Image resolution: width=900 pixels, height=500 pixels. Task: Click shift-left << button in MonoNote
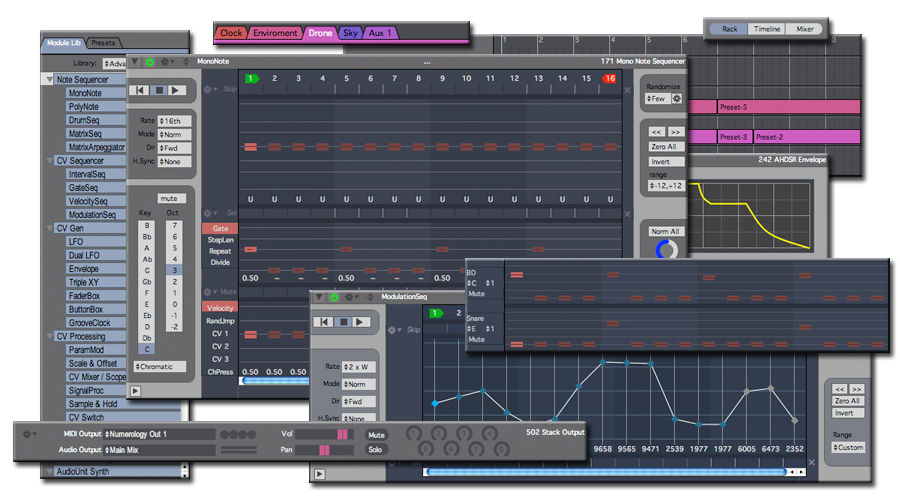coord(657,131)
